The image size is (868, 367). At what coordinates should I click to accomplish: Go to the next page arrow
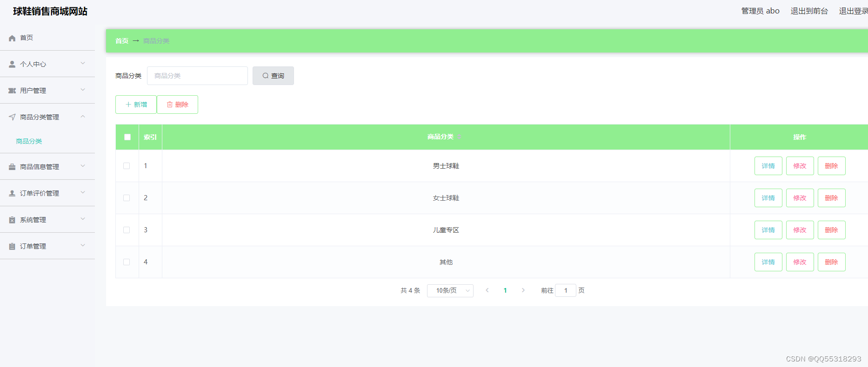pyautogui.click(x=523, y=290)
